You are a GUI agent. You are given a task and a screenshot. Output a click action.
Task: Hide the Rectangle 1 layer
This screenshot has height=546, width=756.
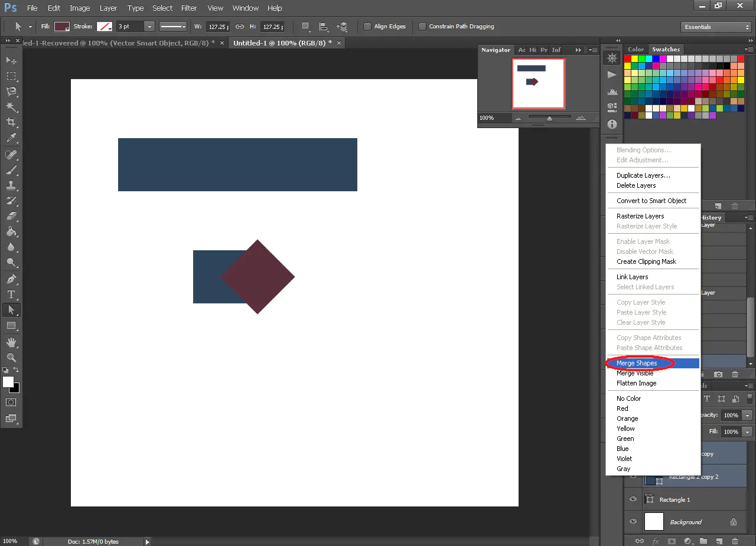(x=633, y=499)
